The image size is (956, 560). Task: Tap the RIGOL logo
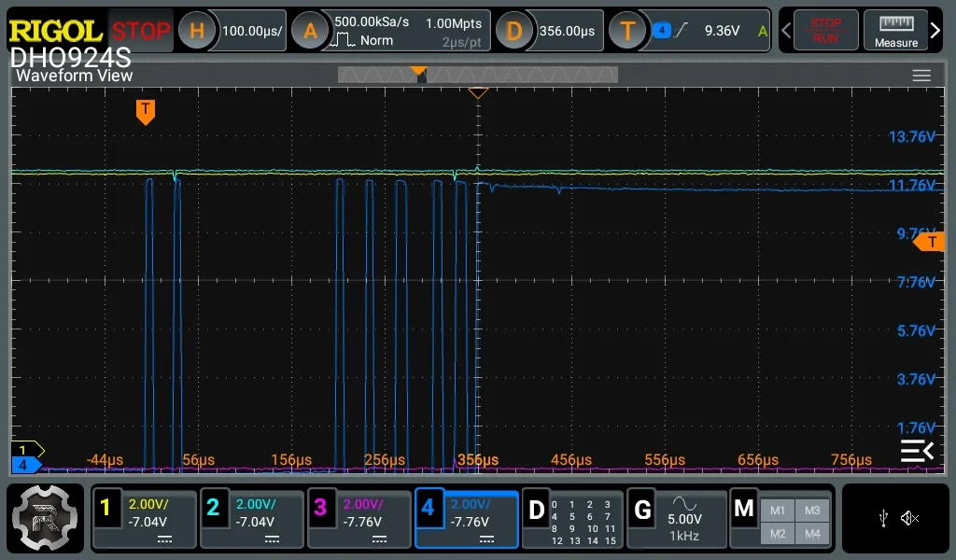[55, 31]
